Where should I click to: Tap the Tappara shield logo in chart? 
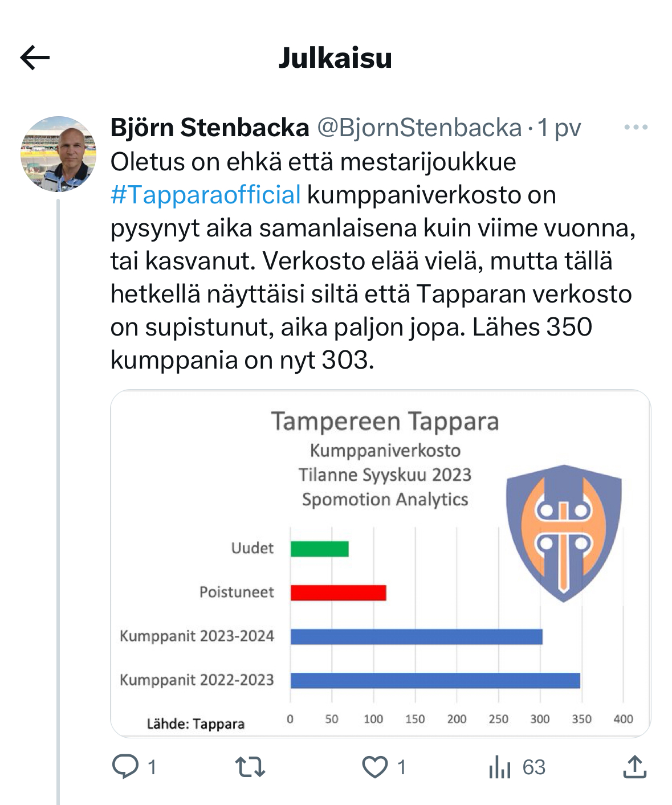(x=563, y=533)
